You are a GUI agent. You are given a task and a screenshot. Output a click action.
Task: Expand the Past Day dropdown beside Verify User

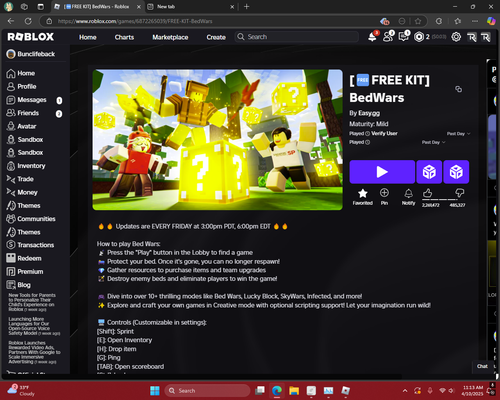point(458,134)
